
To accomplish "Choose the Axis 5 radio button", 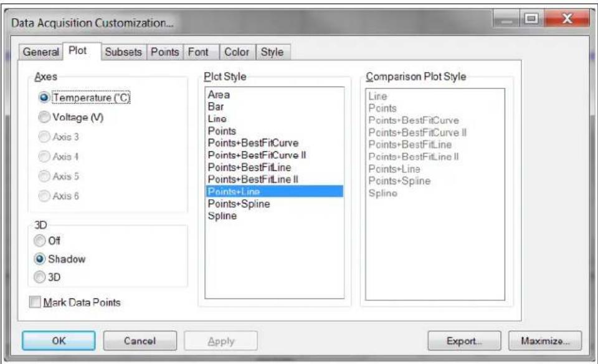I will point(44,176).
